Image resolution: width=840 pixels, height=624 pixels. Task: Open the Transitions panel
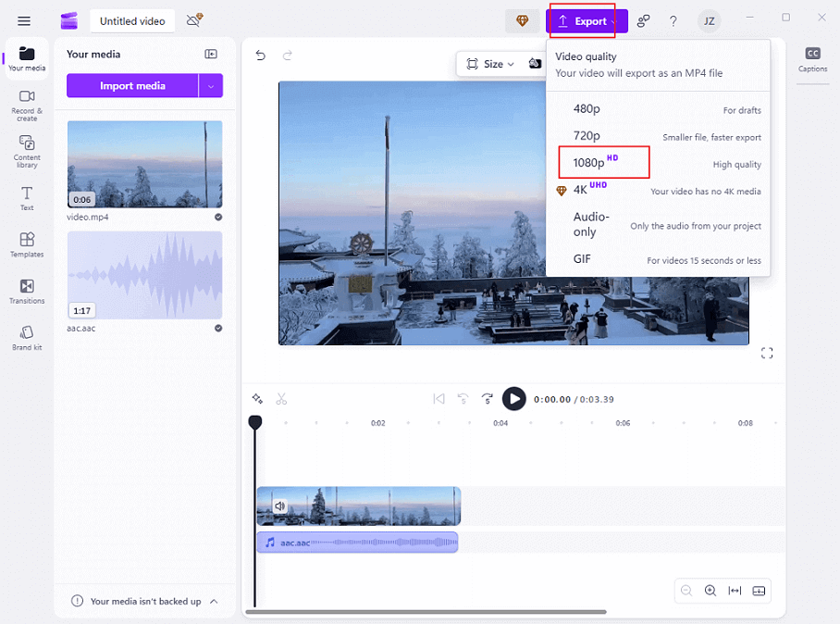27,292
